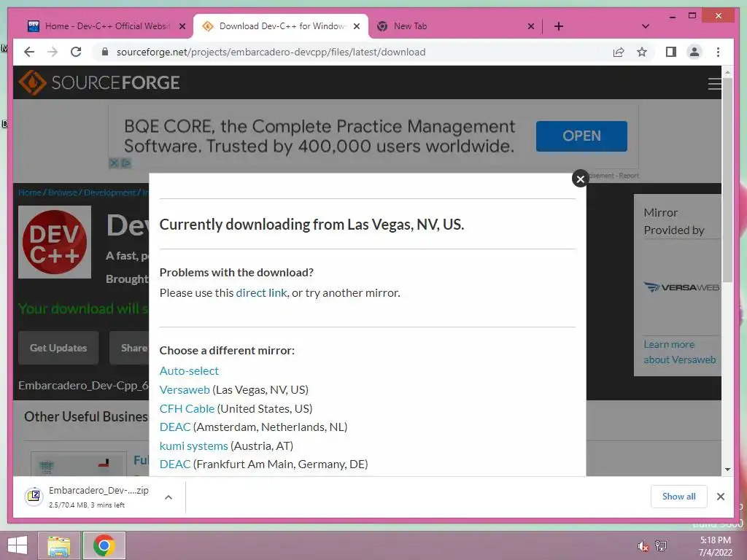Click the page scrollbar up arrow
Screen dimensions: 747x560
727,72
